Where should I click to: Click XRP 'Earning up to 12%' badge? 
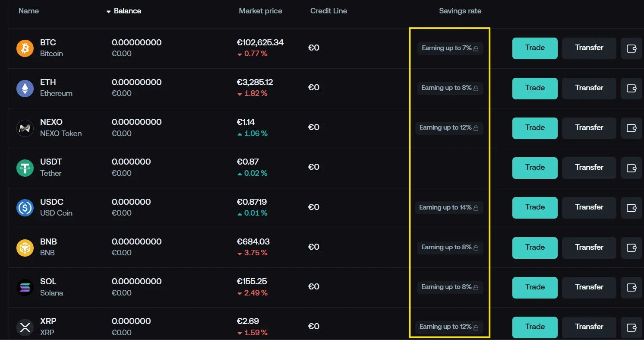449,327
